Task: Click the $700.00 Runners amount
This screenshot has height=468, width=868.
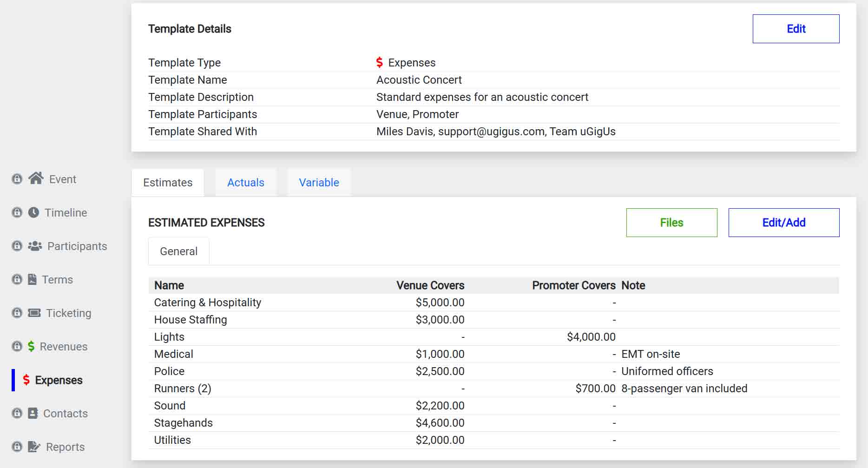Action: pyautogui.click(x=595, y=389)
